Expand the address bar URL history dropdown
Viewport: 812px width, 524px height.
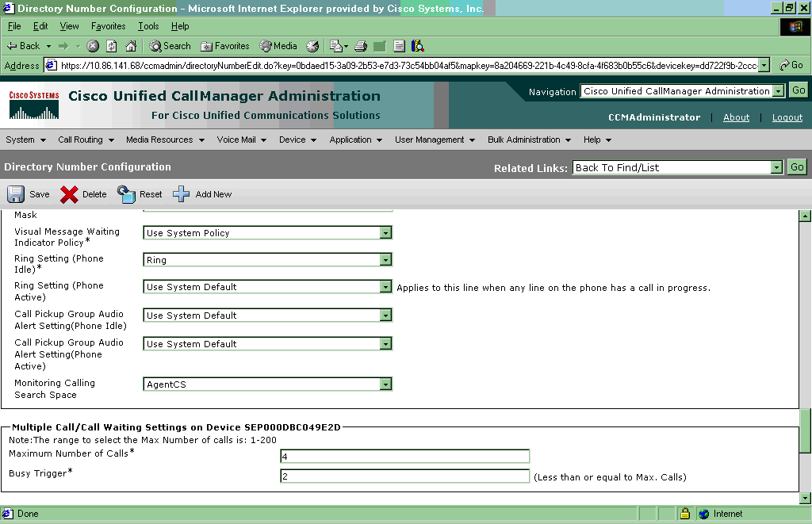(x=764, y=65)
